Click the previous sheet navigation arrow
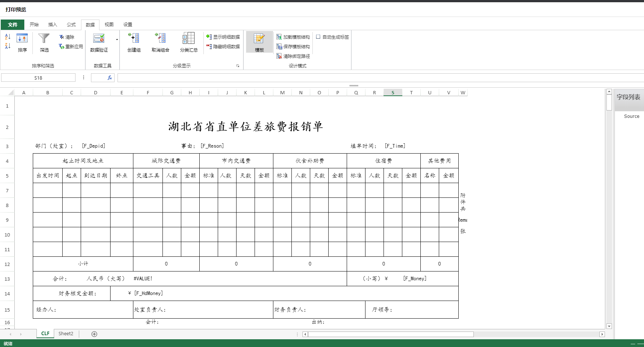Image resolution: width=644 pixels, height=347 pixels. tap(10, 334)
